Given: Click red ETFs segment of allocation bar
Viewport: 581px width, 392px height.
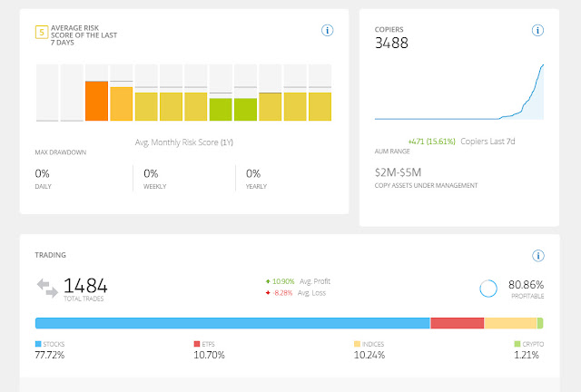Looking at the screenshot, I should [458, 323].
